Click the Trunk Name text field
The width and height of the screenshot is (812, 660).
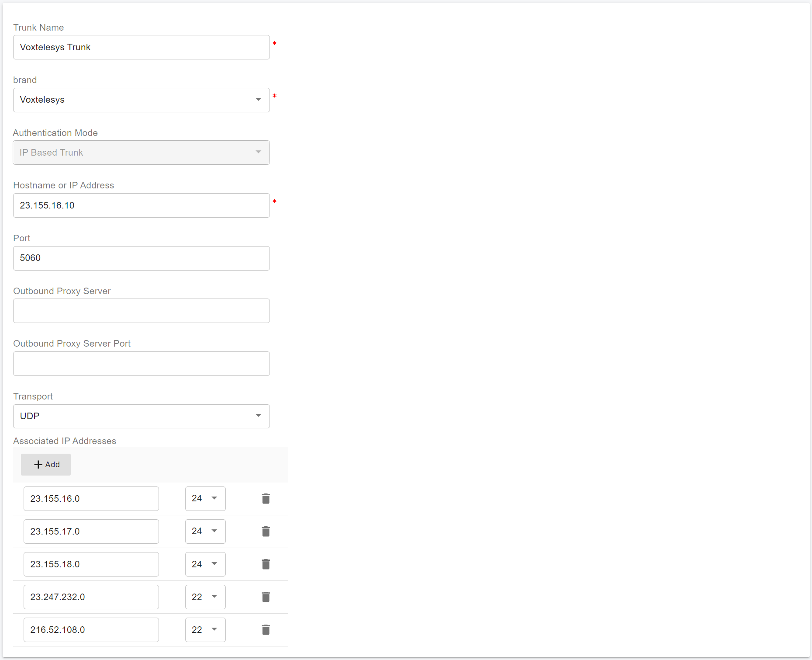[141, 47]
